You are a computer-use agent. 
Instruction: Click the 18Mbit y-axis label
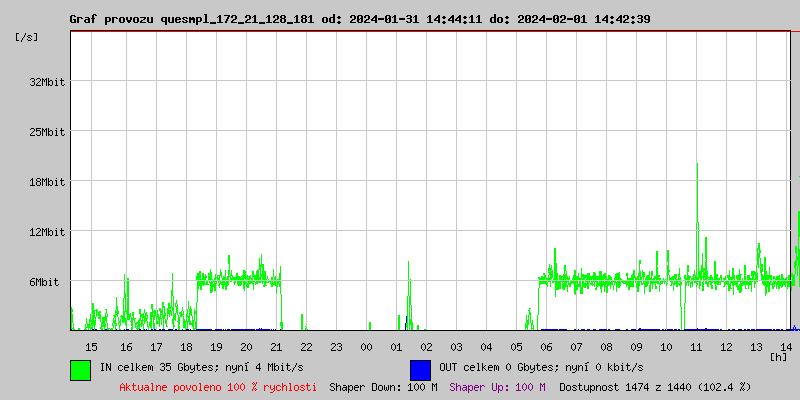47,182
